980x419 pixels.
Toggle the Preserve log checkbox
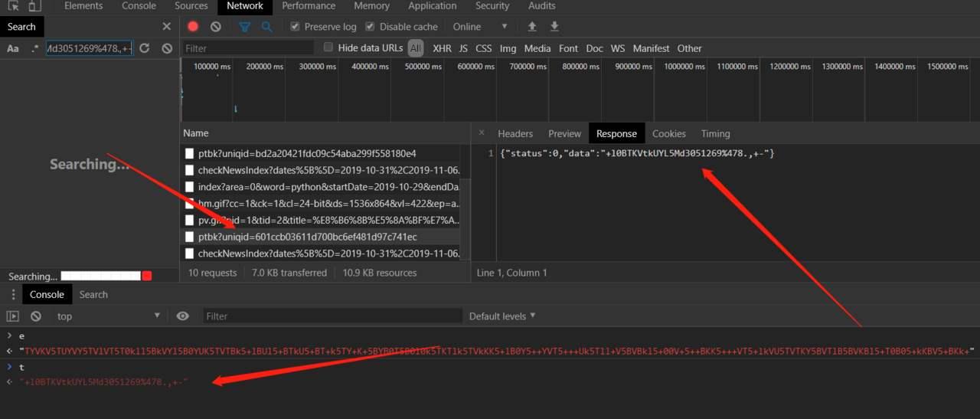point(295,26)
